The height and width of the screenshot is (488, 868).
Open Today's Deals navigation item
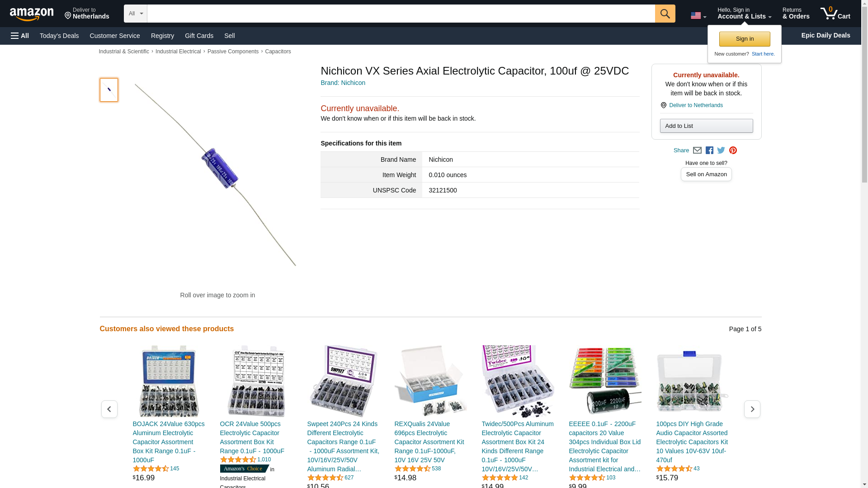click(x=59, y=36)
